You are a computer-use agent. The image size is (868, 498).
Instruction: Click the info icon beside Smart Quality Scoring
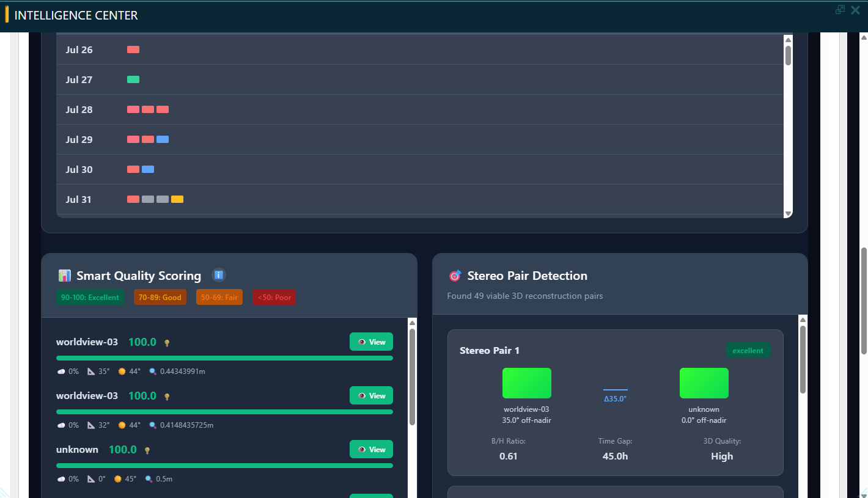point(218,276)
